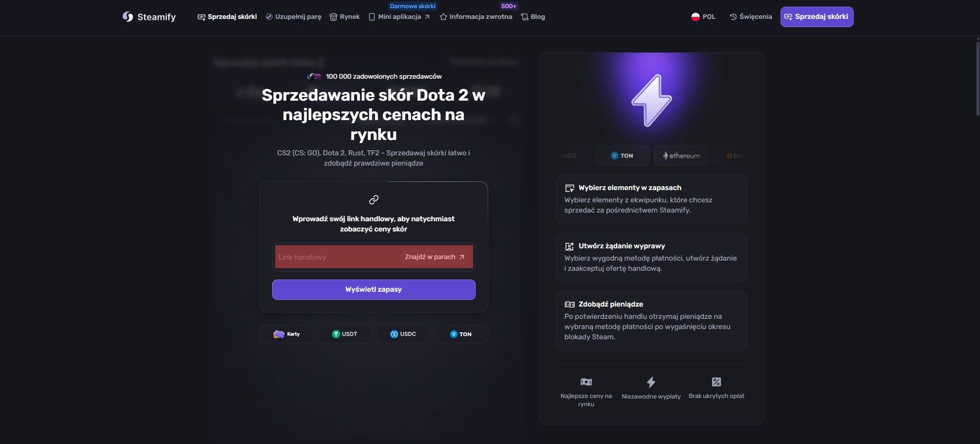Focus the Link handlowy input field
The width and height of the screenshot is (980, 444).
[x=338, y=257]
